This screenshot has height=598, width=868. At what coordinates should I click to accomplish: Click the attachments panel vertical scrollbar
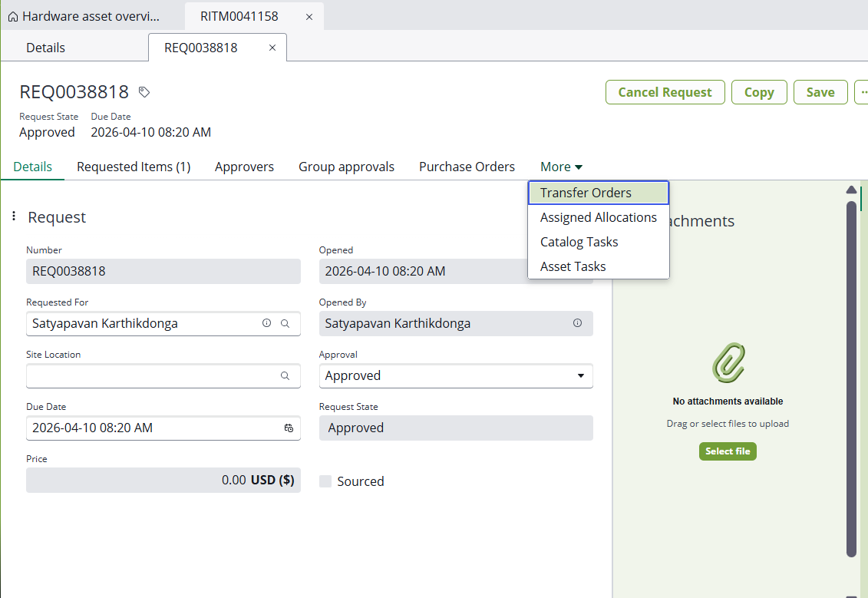(x=850, y=376)
